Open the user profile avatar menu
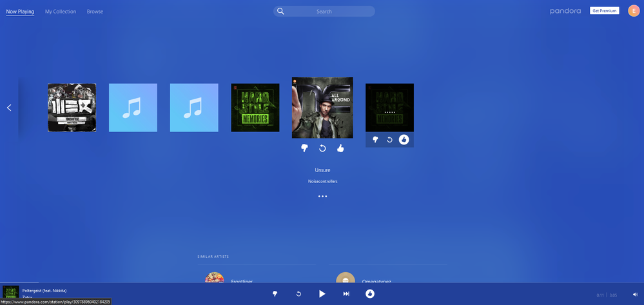This screenshot has width=644, height=305. pos(633,11)
